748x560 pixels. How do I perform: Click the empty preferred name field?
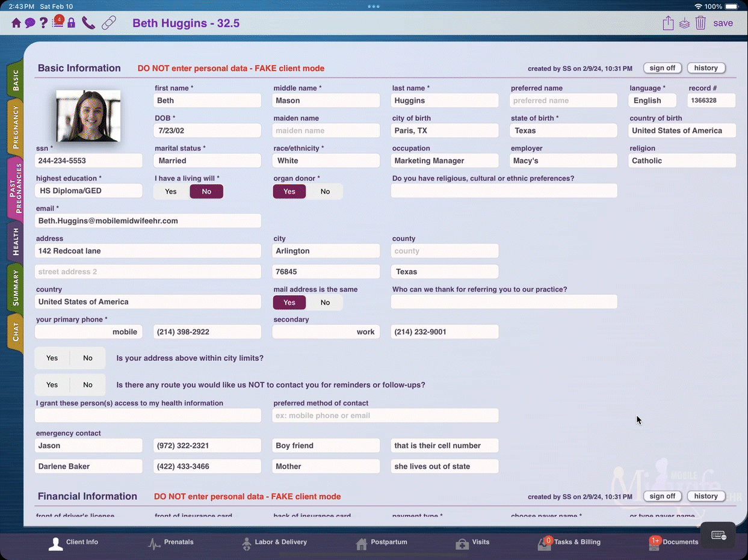pos(564,100)
